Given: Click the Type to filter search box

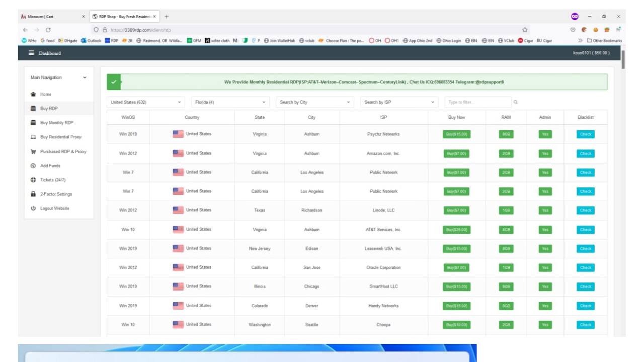Looking at the screenshot, I should click(477, 102).
